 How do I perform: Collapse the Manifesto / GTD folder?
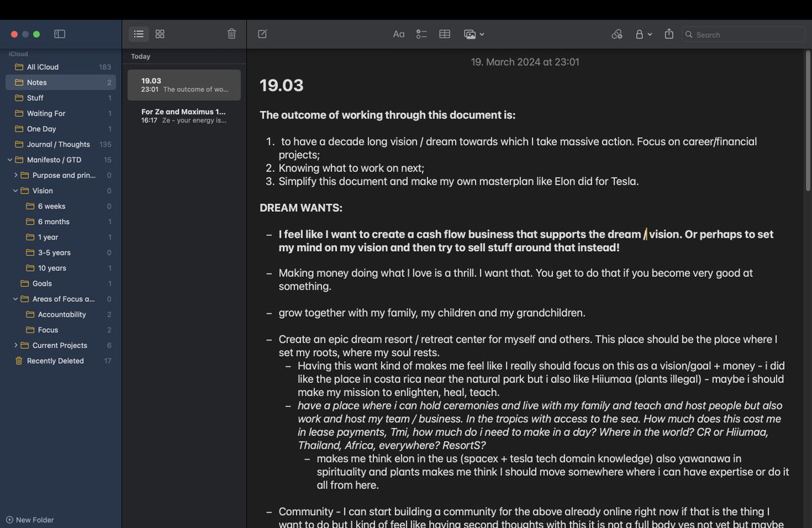click(9, 160)
